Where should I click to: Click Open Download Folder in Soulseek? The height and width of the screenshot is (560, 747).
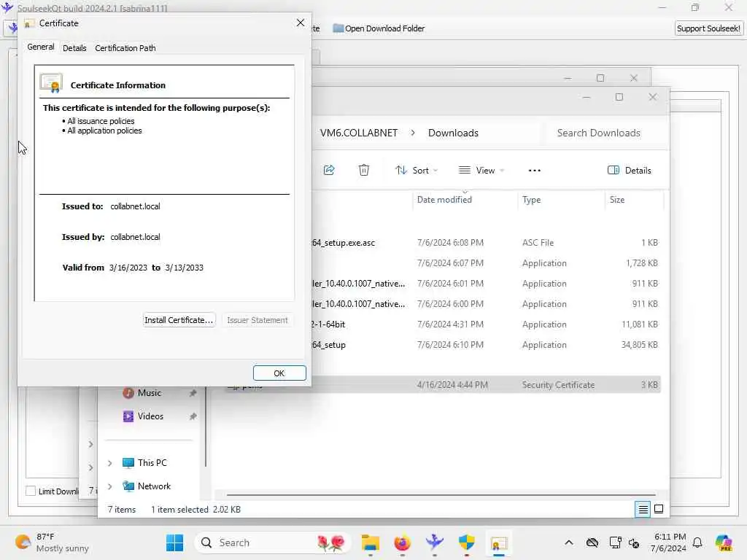pos(379,28)
